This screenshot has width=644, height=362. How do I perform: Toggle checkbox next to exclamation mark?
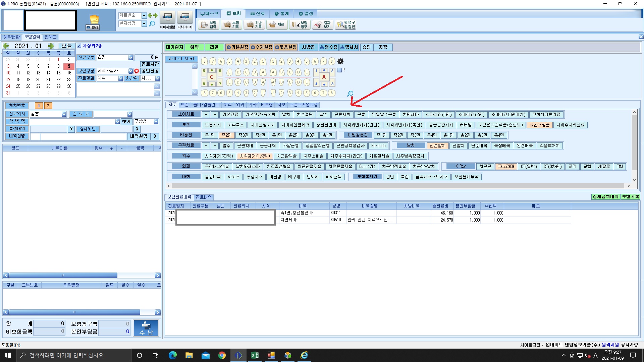click(339, 70)
